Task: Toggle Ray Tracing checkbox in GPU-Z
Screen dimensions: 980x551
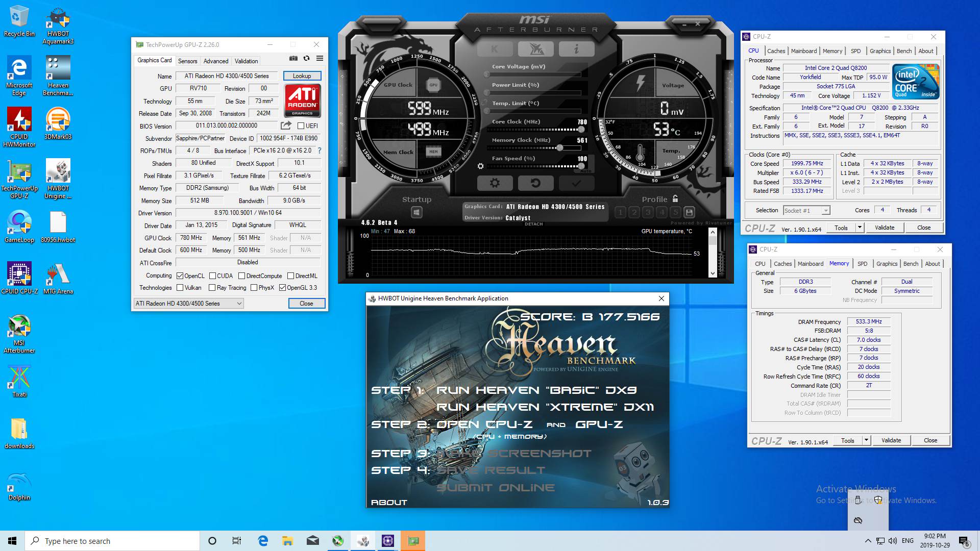Action: tap(212, 288)
